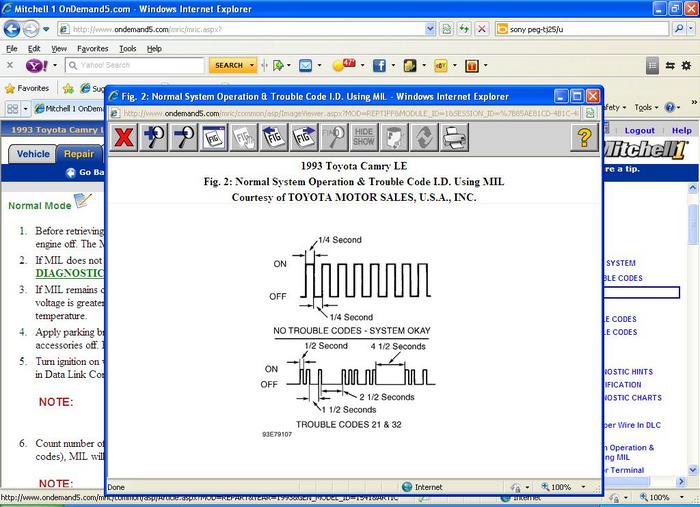Image resolution: width=700 pixels, height=507 pixels.
Task: Click the Refresh icon next to address bar
Action: click(464, 29)
